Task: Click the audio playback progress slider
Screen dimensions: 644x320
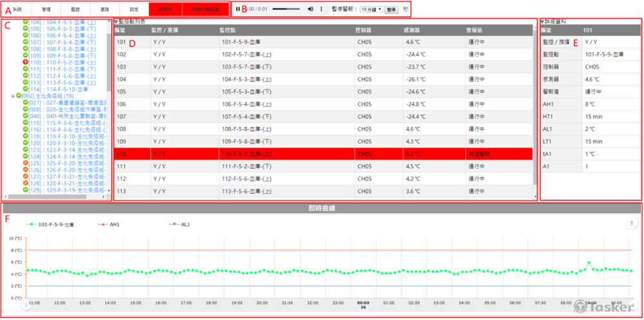Action: coord(287,10)
